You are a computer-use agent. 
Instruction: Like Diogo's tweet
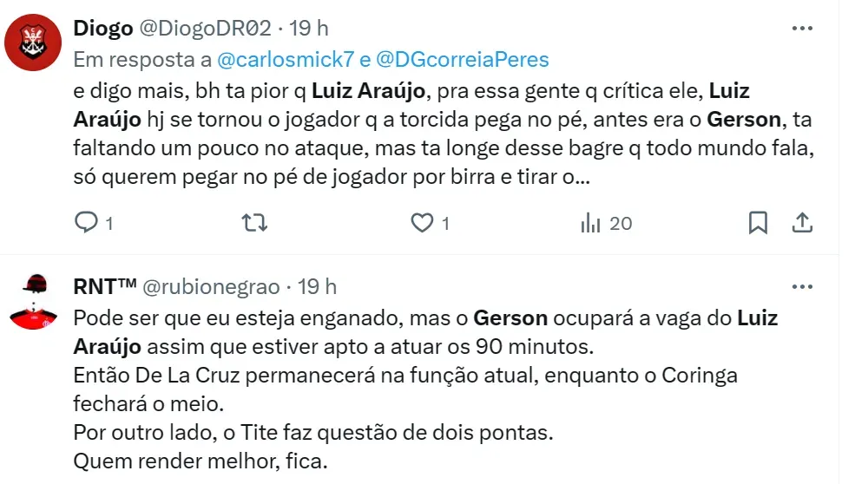[422, 223]
